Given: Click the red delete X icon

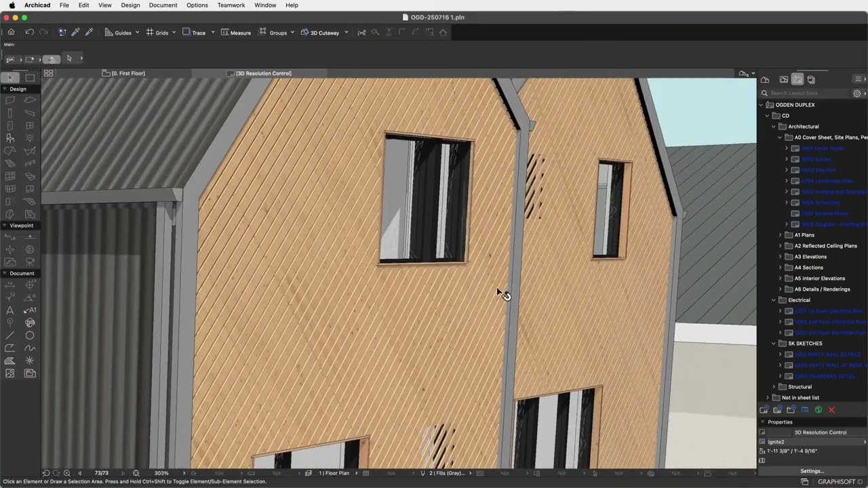Looking at the screenshot, I should pos(831,410).
